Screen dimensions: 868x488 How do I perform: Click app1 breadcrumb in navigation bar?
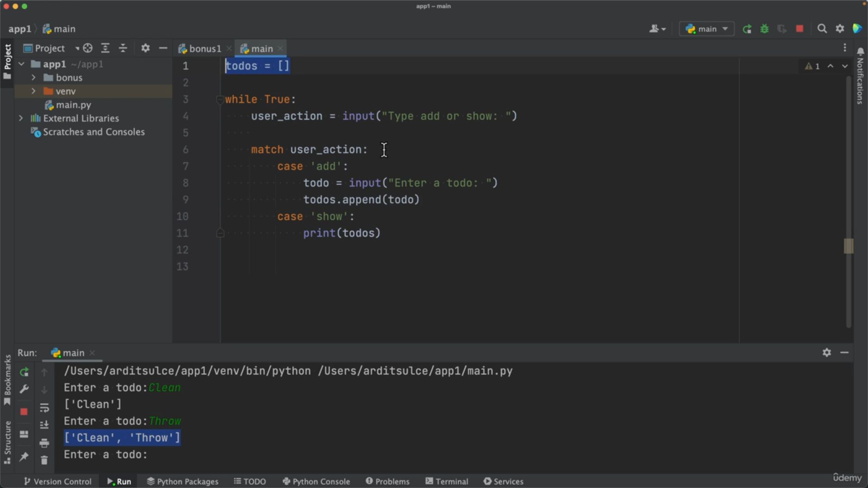click(20, 29)
